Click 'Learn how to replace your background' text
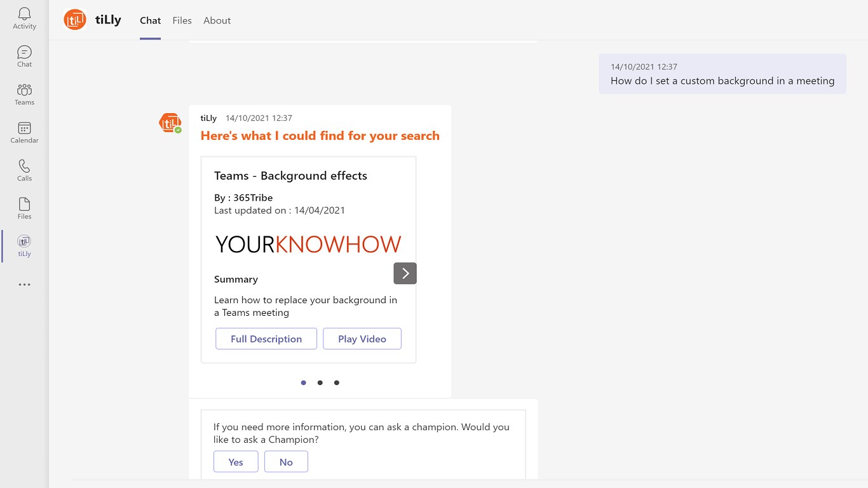Screen dimensions: 868x488 pyautogui.click(x=306, y=306)
